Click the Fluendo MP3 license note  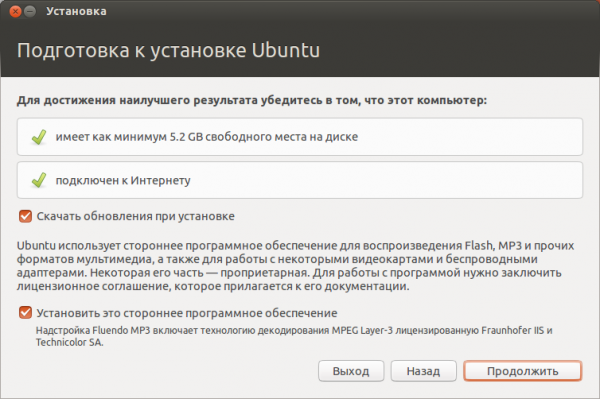tap(294, 336)
